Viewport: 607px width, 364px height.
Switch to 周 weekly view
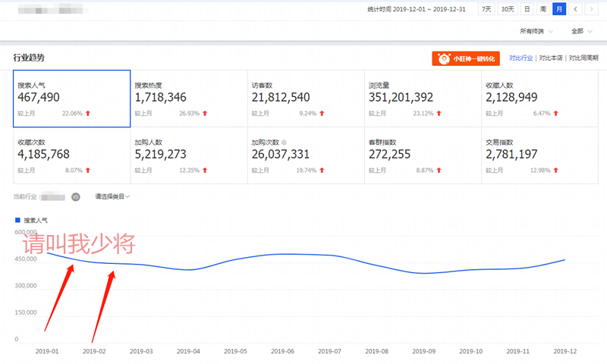point(543,9)
